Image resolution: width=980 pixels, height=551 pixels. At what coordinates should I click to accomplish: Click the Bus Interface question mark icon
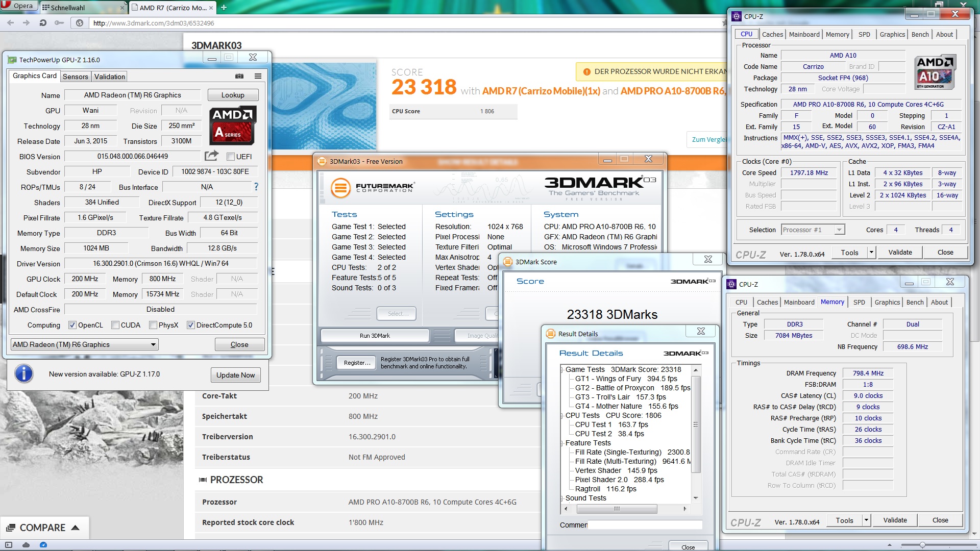click(x=256, y=187)
